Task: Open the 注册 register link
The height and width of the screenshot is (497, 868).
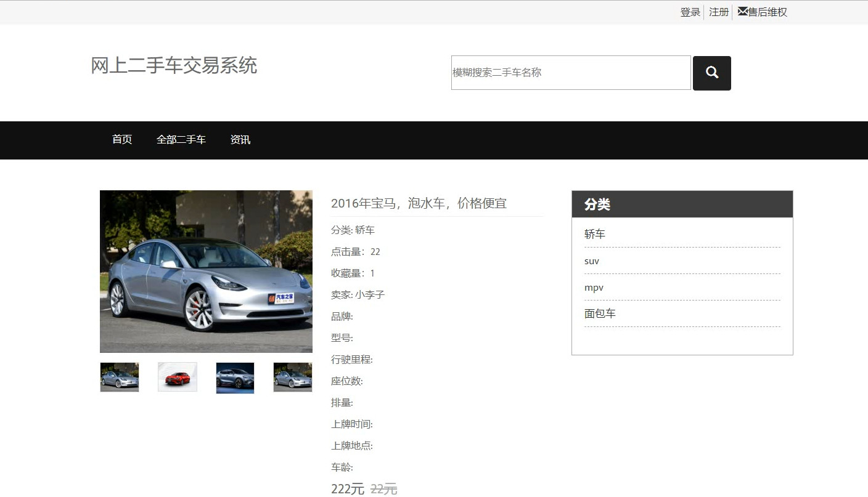Action: coord(719,12)
